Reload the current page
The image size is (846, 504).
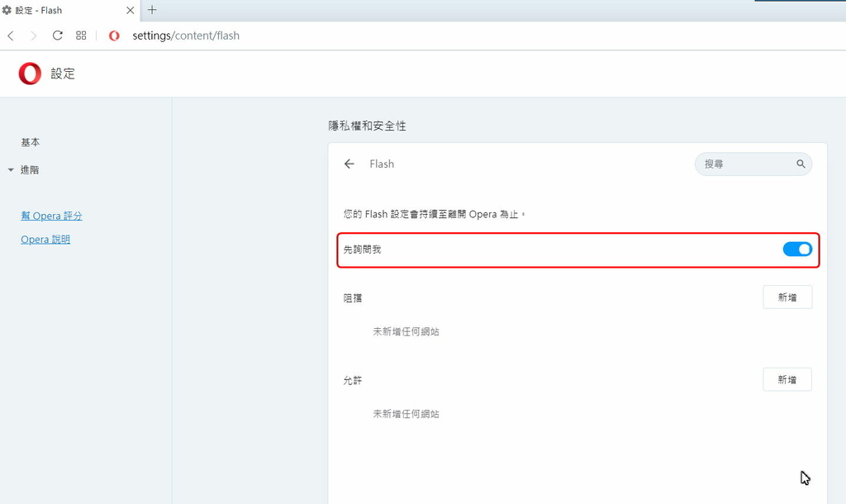pos(57,36)
